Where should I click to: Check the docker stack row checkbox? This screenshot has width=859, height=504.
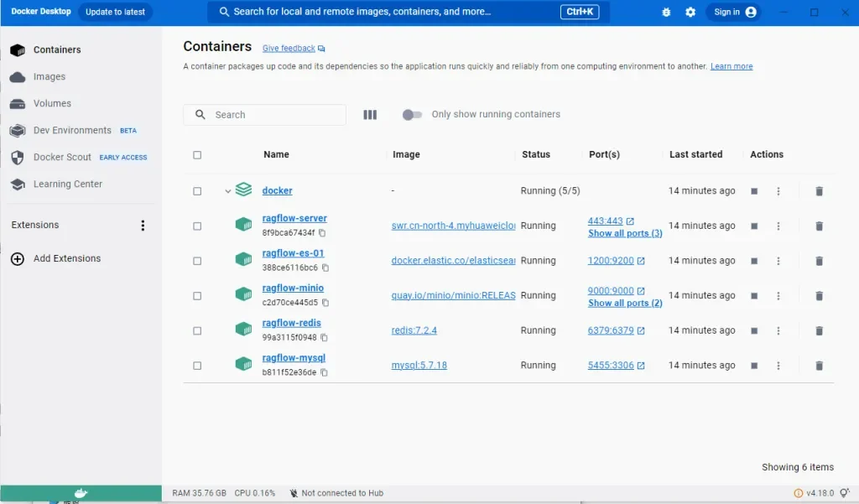click(x=197, y=191)
